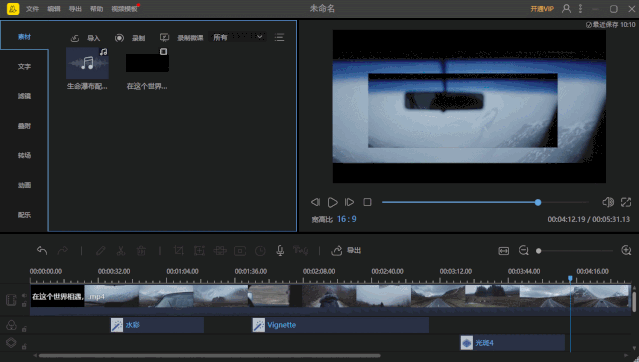The image size is (639, 362).
Task: Click the timeline zoom slider handle
Action: click(539, 251)
